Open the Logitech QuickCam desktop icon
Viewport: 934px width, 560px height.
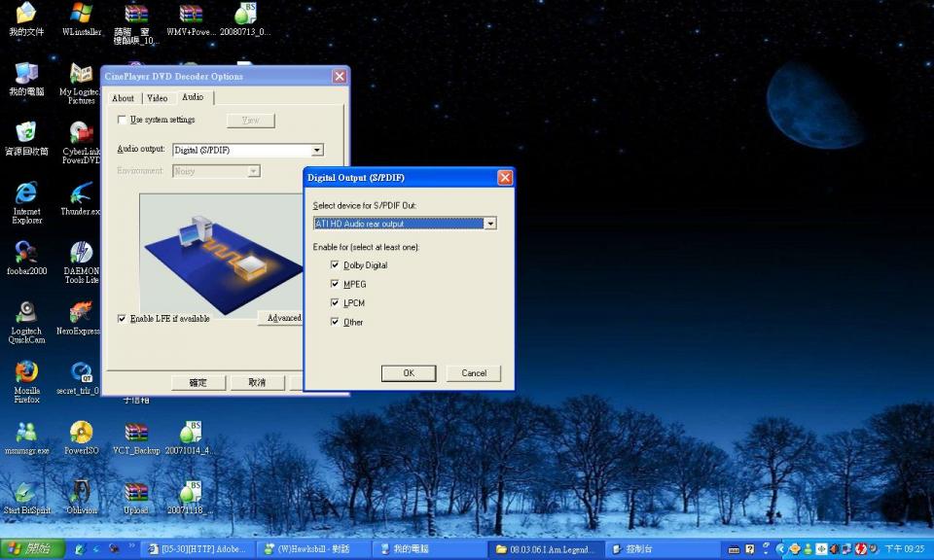coord(26,313)
